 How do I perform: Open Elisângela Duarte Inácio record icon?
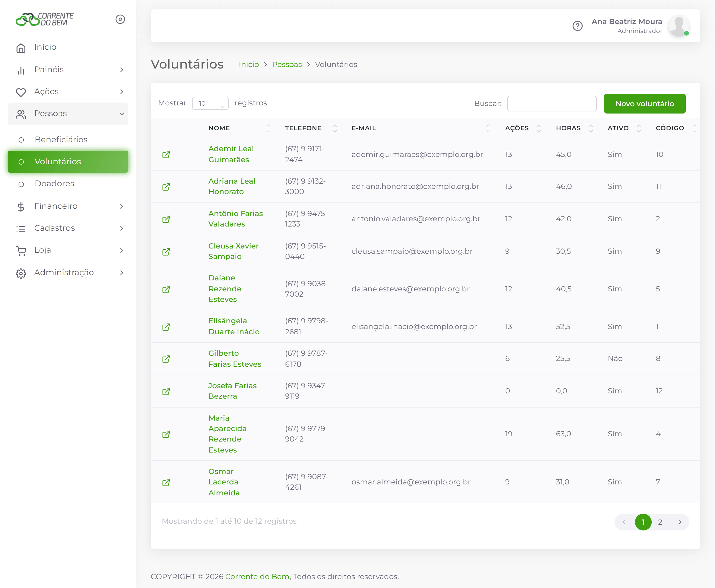[x=166, y=327]
